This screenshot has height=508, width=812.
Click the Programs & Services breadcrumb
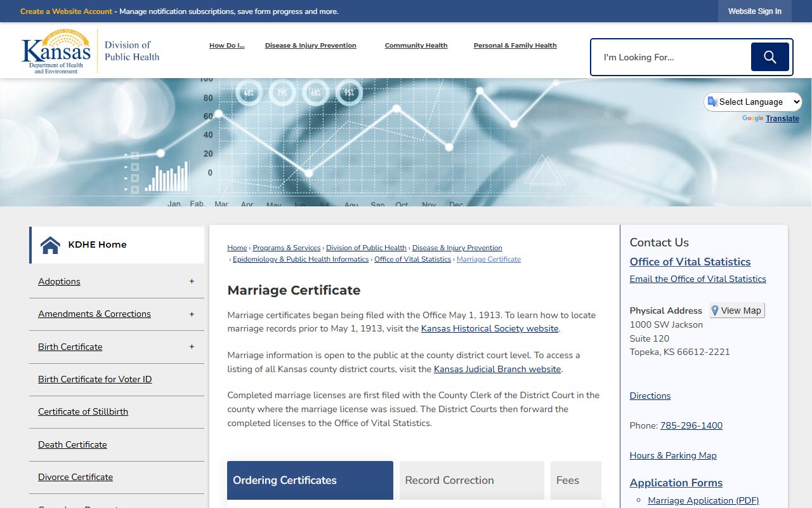pyautogui.click(x=287, y=248)
